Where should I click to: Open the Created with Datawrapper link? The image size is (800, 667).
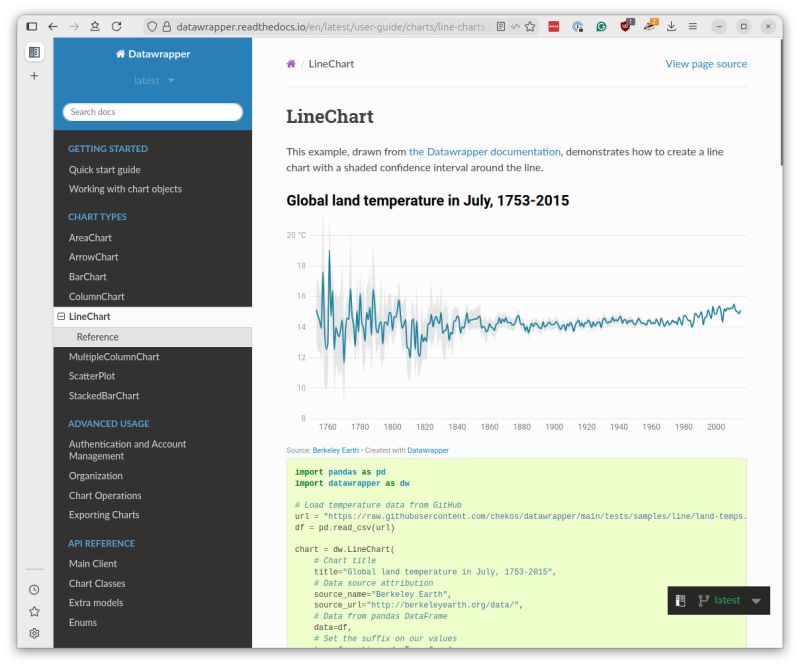(428, 450)
